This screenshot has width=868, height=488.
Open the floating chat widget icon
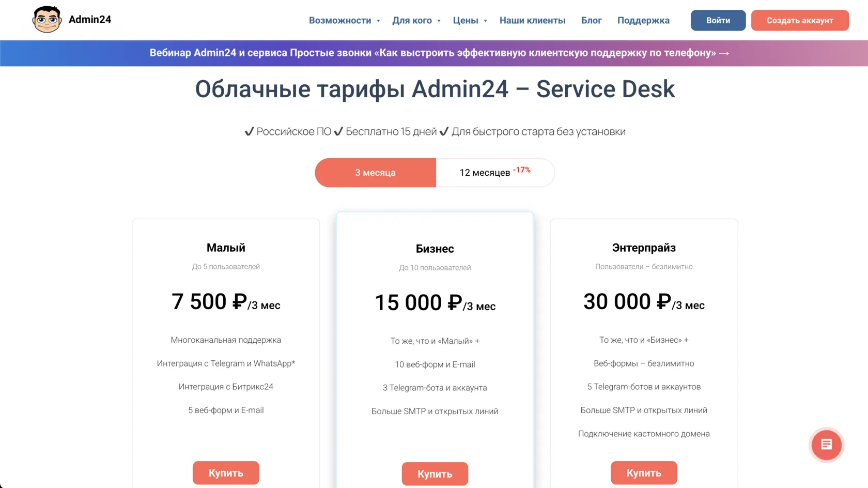pyautogui.click(x=826, y=445)
